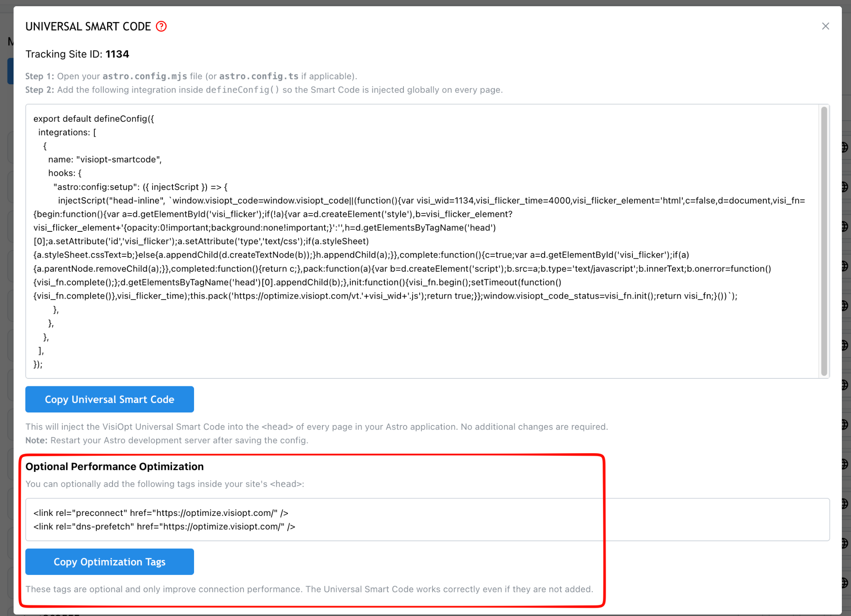The height and width of the screenshot is (616, 851).
Task: Click the Optional Performance Optimization heading
Action: [x=115, y=466]
